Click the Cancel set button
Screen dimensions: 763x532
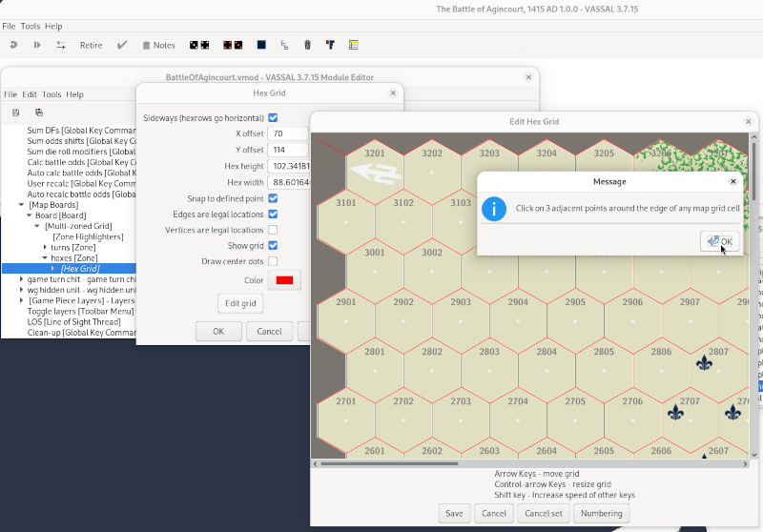coord(544,514)
